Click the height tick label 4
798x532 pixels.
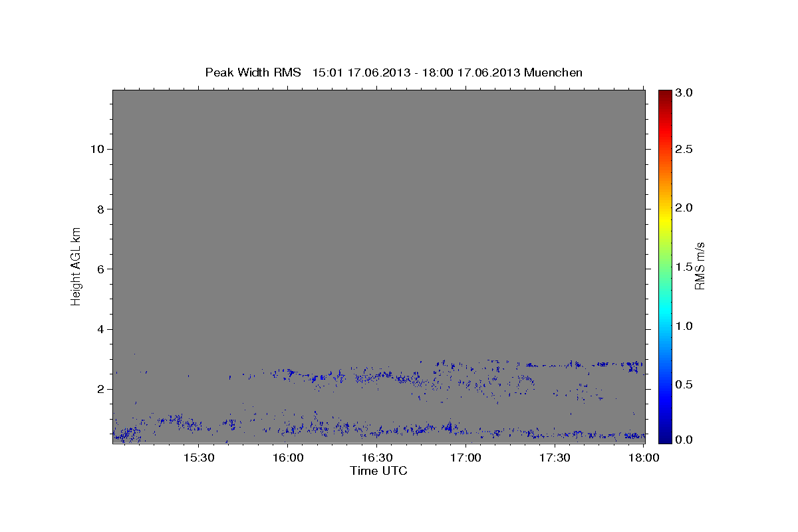[x=100, y=329]
